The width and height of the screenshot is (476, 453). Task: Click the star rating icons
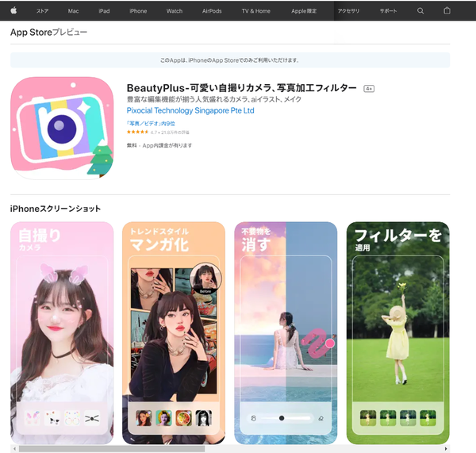coord(137,132)
